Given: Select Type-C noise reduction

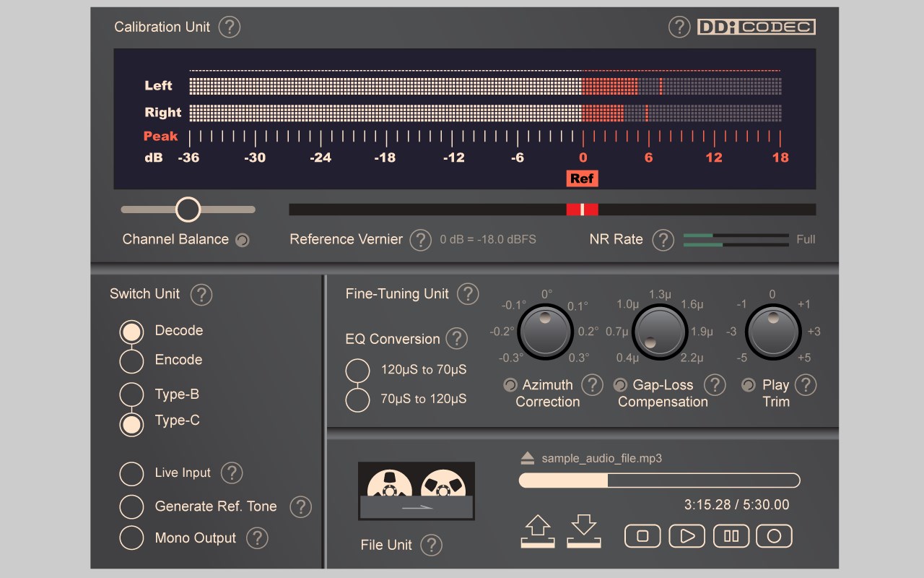Looking at the screenshot, I should click(131, 423).
